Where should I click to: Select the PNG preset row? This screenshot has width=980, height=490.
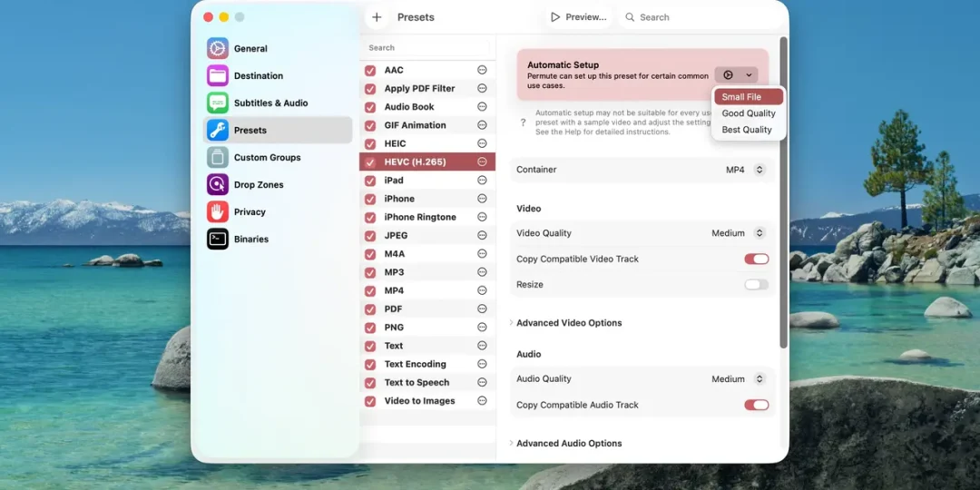pos(427,328)
